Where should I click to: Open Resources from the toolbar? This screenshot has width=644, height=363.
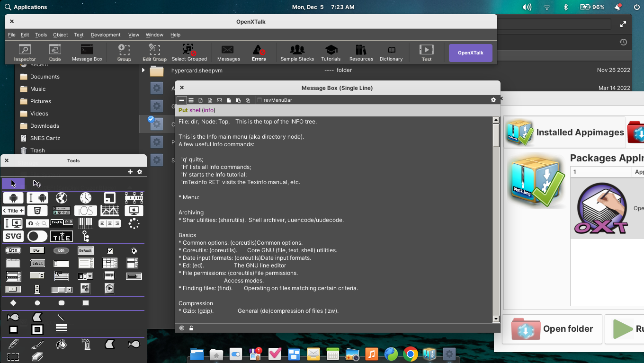361,53
